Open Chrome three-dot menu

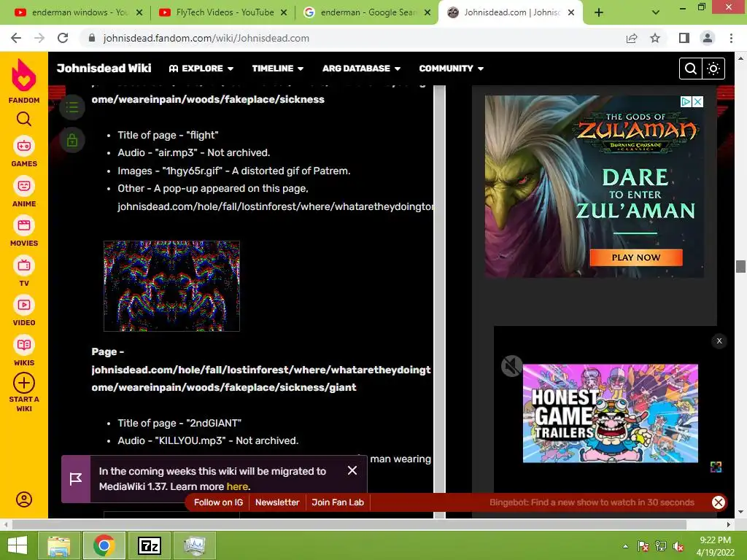point(731,38)
